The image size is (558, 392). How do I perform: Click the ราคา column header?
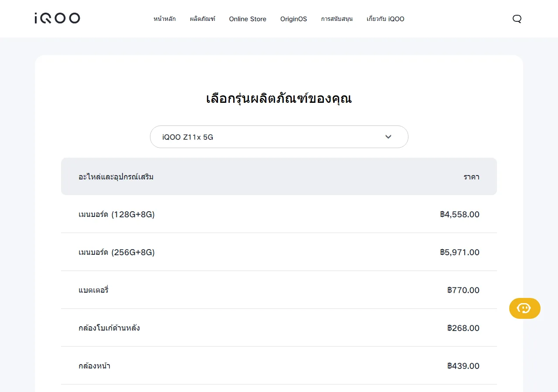[x=471, y=177]
